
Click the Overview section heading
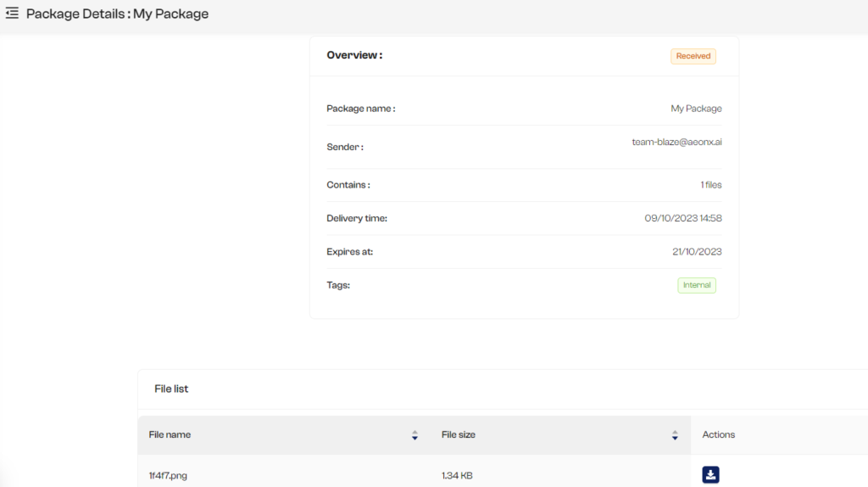(x=354, y=55)
